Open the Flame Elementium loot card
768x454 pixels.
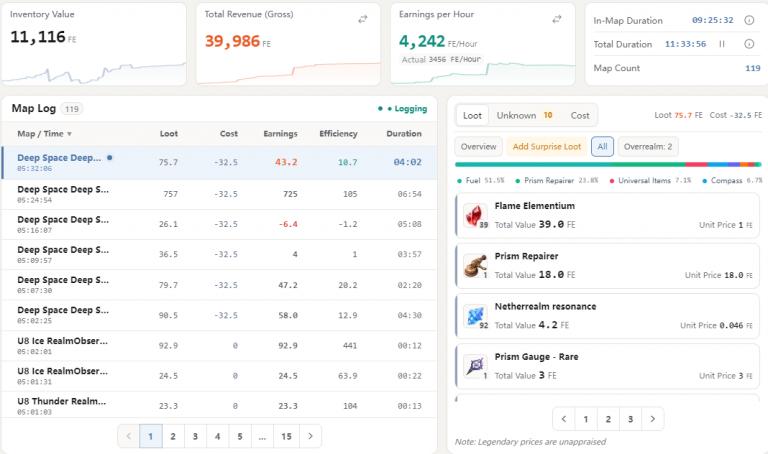click(x=607, y=216)
